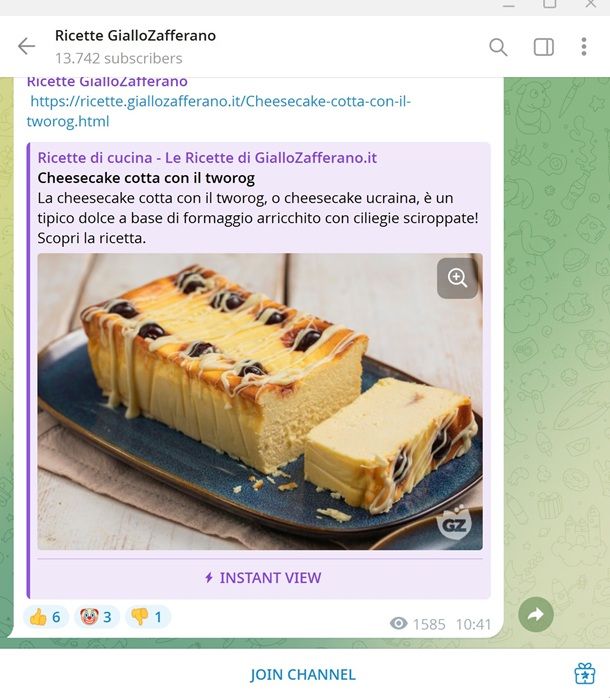Click the 1585 views eye indicator

417,624
